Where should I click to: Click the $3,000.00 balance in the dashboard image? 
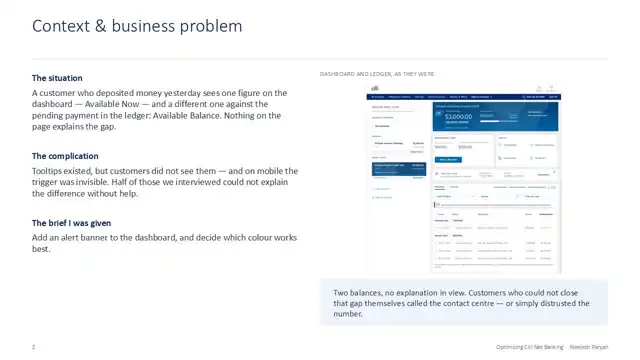pos(458,116)
